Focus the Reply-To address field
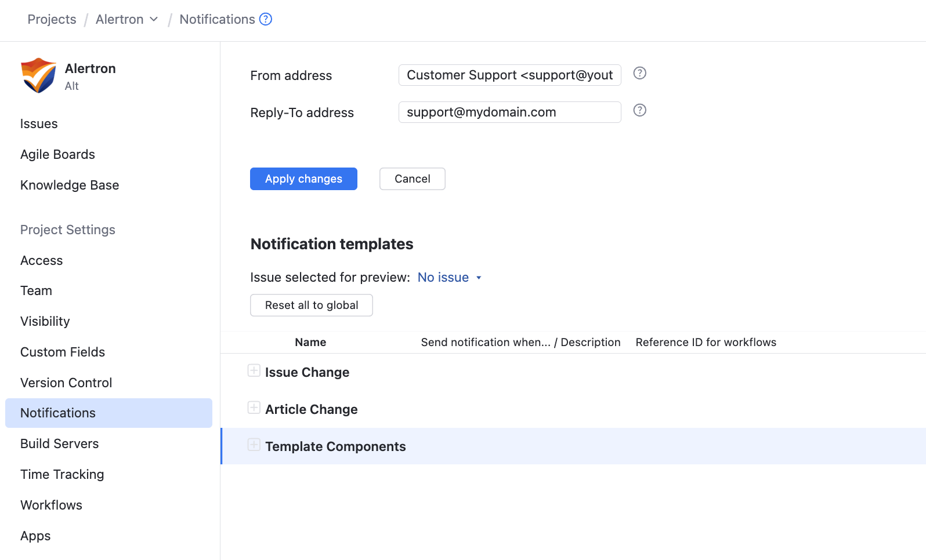Image resolution: width=926 pixels, height=560 pixels. (509, 112)
